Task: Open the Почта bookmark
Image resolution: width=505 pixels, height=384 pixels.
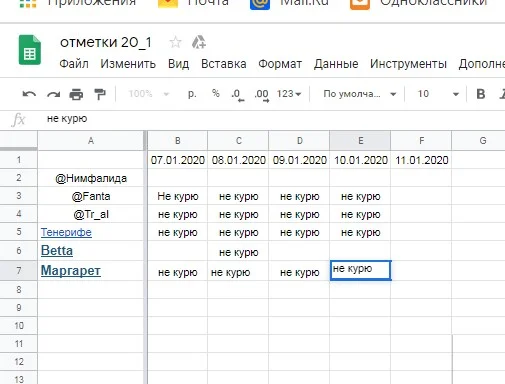Action: coord(193,3)
